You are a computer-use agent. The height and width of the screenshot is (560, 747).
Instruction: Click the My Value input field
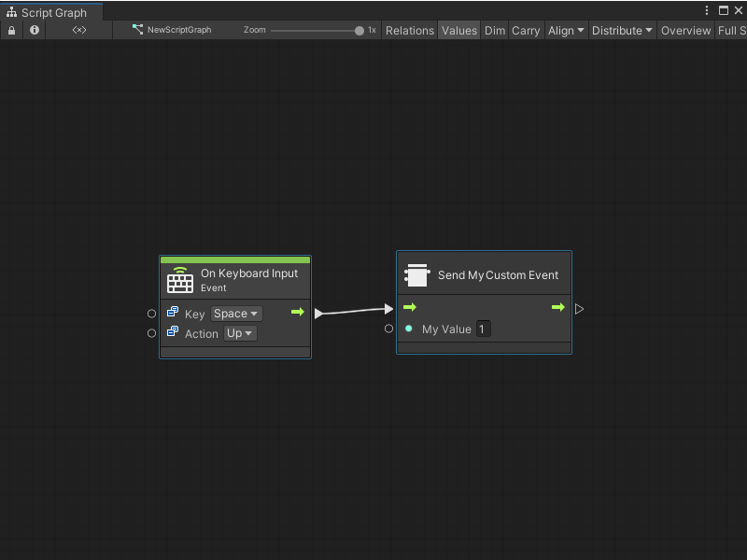[483, 329]
